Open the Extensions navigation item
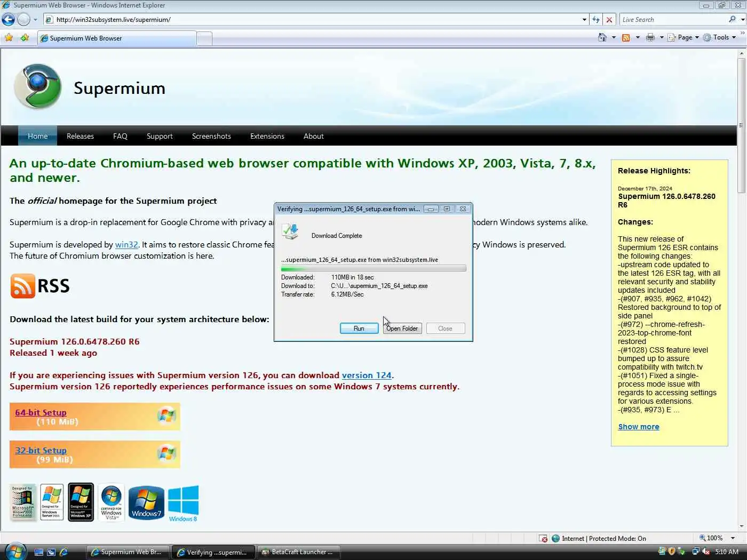The width and height of the screenshot is (747, 560). 267,136
